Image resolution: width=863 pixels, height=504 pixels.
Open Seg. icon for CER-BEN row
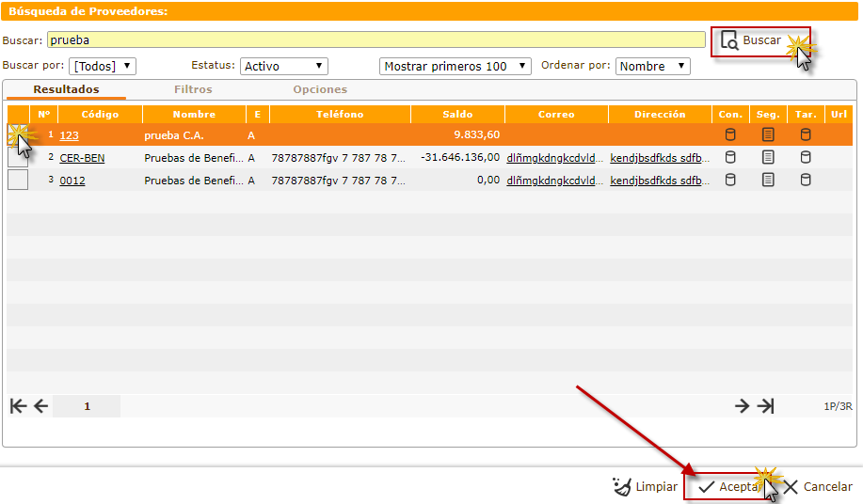[768, 157]
